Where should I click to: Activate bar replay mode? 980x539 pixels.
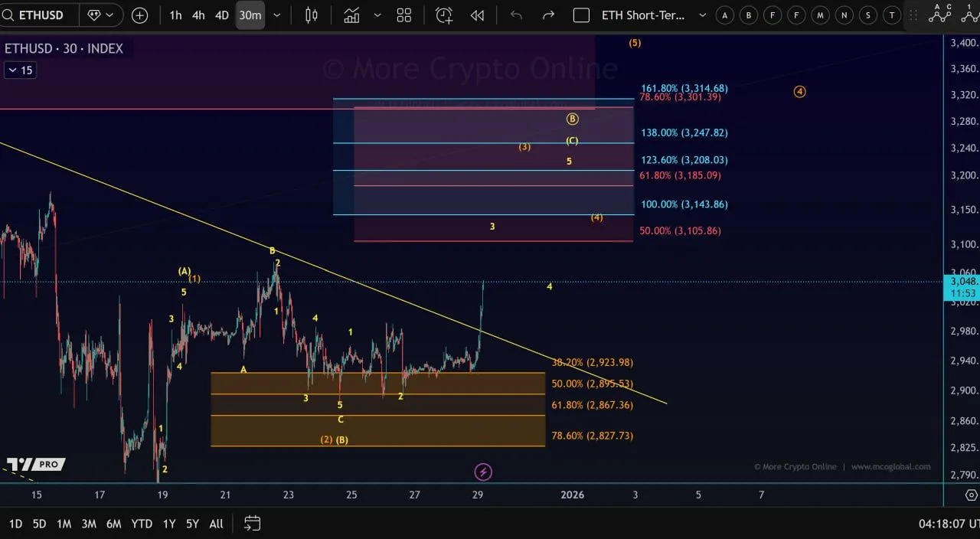(x=477, y=15)
